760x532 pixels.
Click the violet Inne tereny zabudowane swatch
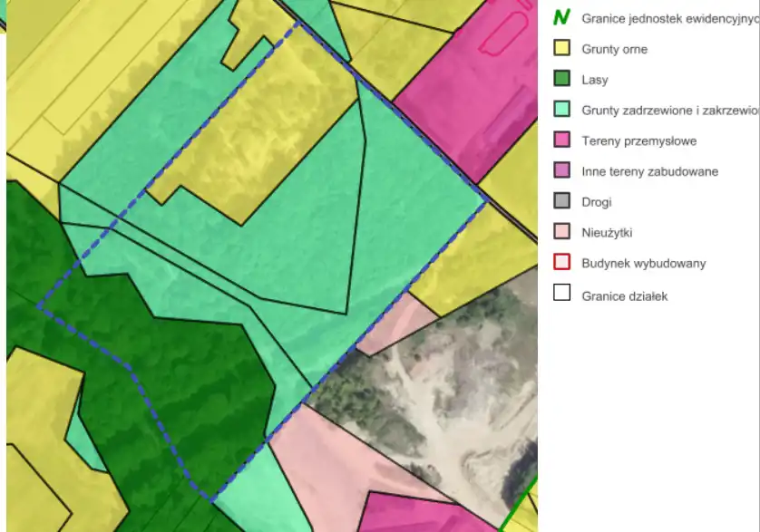[x=562, y=171]
